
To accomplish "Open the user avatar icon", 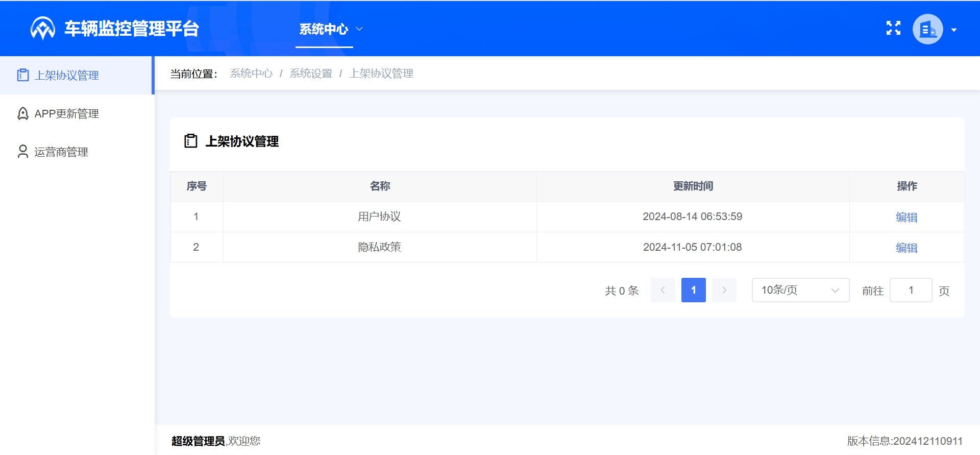I will [x=928, y=29].
